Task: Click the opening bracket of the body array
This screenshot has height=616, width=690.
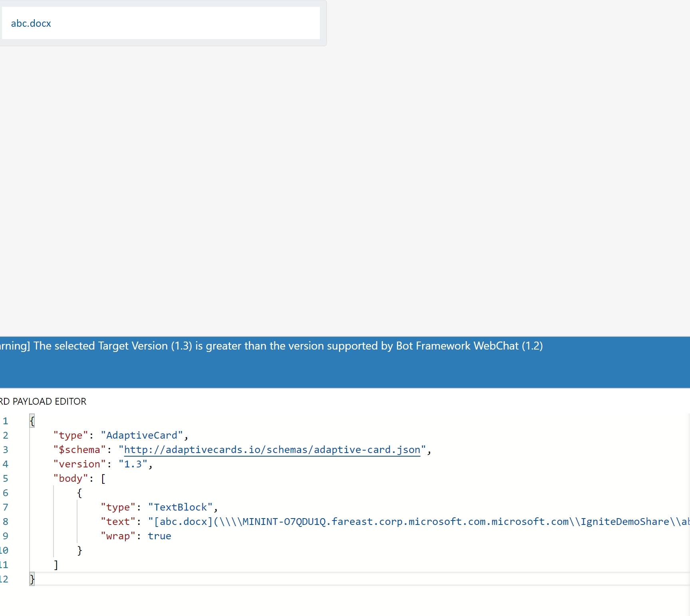Action: point(103,478)
